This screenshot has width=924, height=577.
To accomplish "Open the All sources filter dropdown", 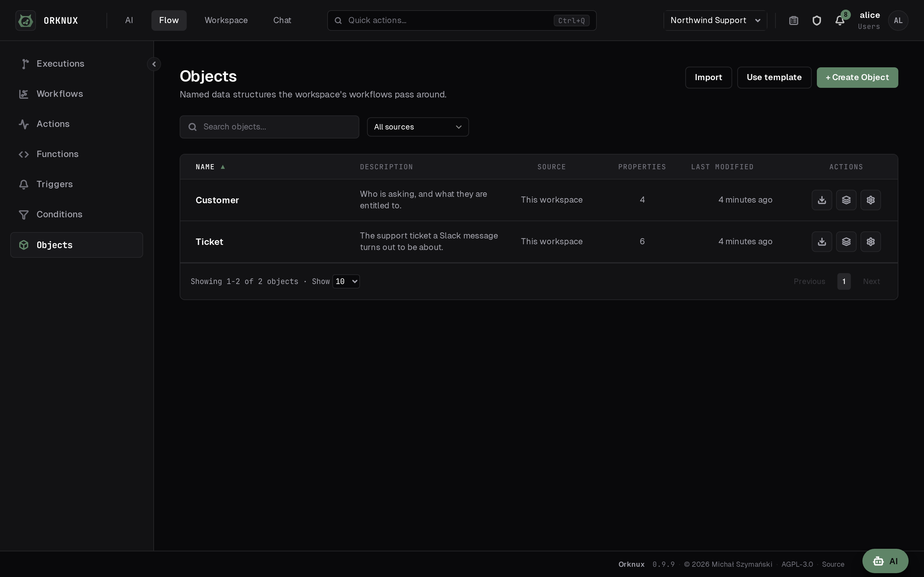I will 418,127.
